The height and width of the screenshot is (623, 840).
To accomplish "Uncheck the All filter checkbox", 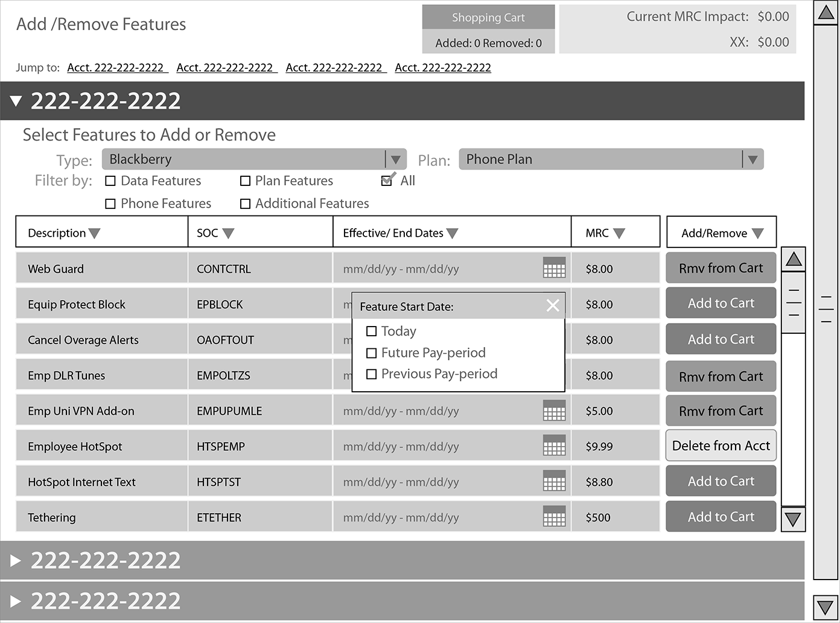I will (x=387, y=180).
